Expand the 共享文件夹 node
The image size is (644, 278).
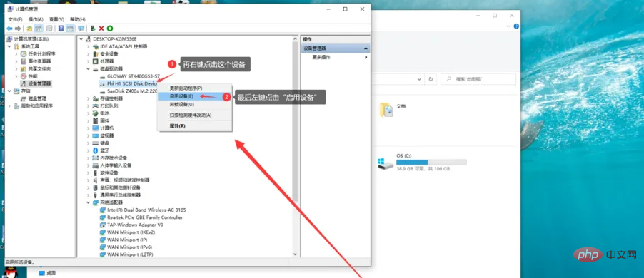(16, 68)
